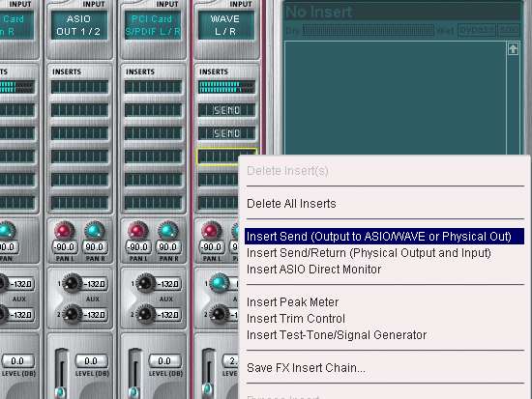Viewport: 532px width, 399px height.
Task: Click the second SEND insert on WAVE strip
Action: pyautogui.click(x=226, y=133)
